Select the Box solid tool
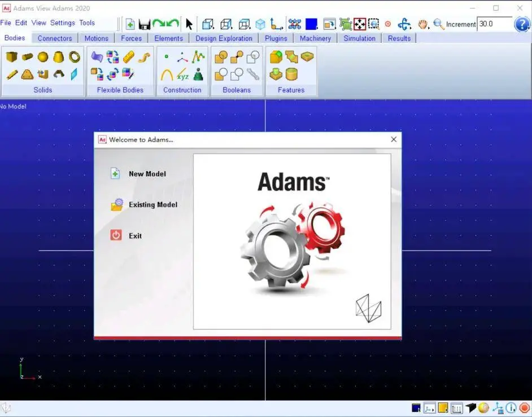 coord(11,56)
